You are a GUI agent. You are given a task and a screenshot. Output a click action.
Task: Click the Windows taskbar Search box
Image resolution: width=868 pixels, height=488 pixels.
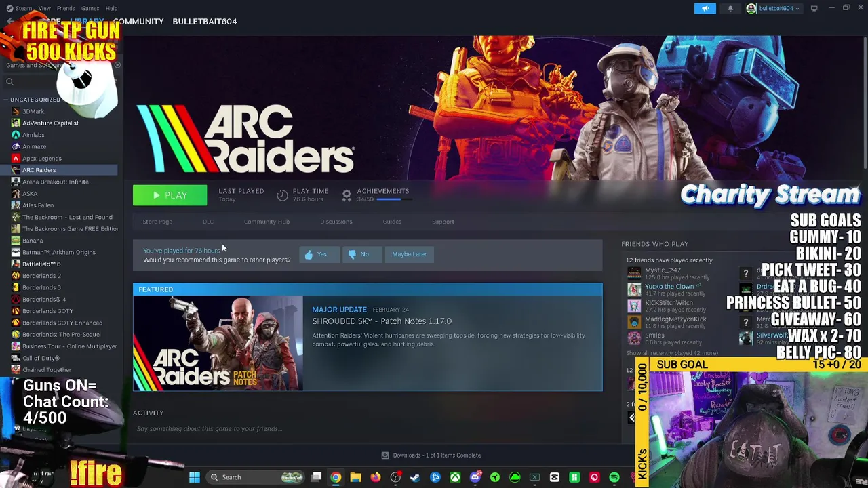[256, 477]
